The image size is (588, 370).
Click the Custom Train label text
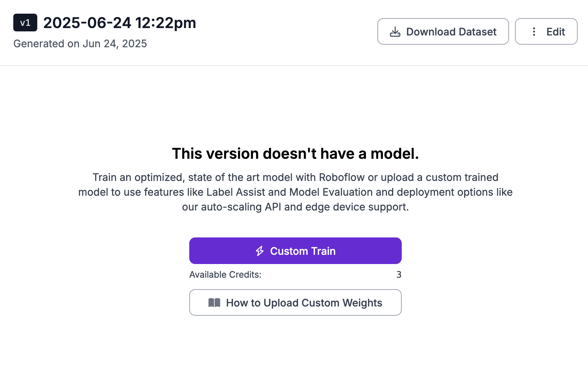click(303, 251)
